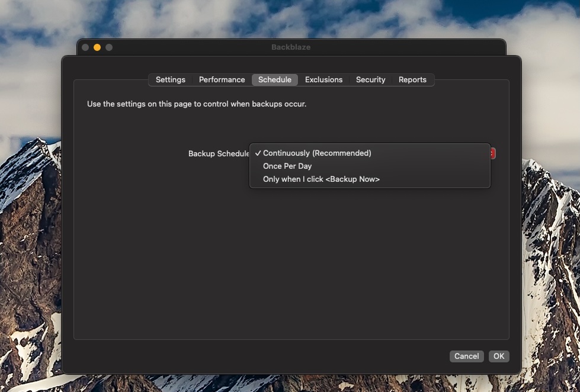Select the Schedule tab

click(274, 79)
